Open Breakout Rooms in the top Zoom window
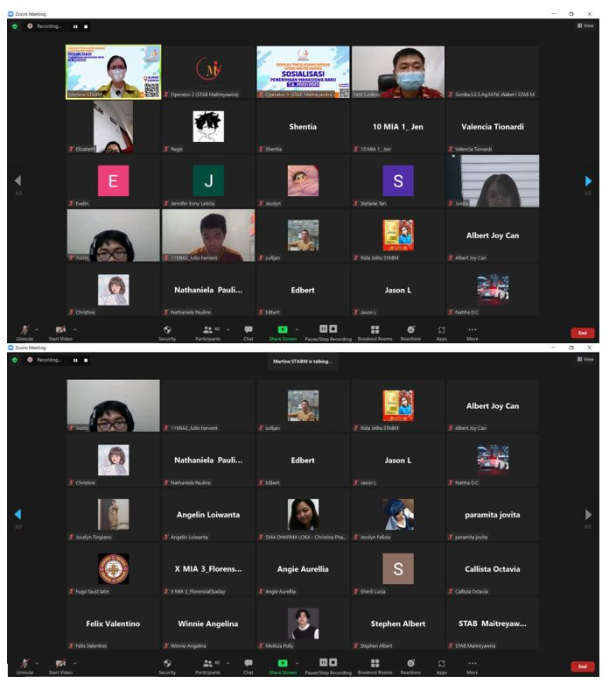The width and height of the screenshot is (616, 690). click(x=374, y=331)
